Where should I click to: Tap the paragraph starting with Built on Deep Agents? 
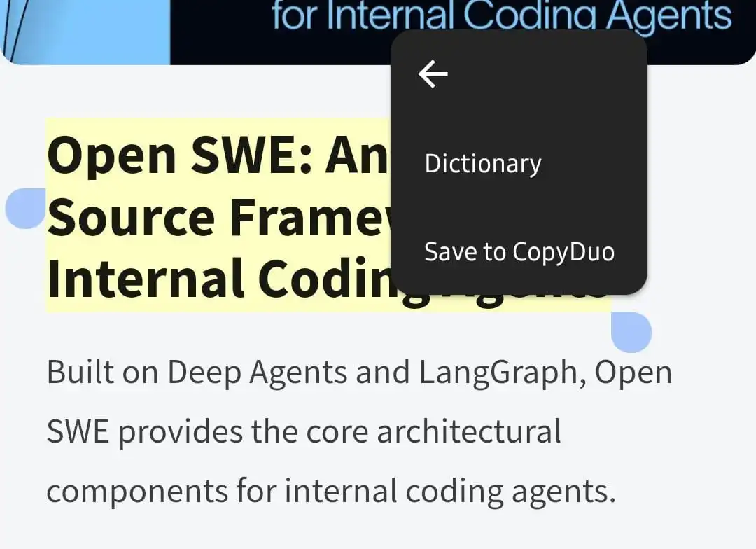pyautogui.click(x=280, y=371)
